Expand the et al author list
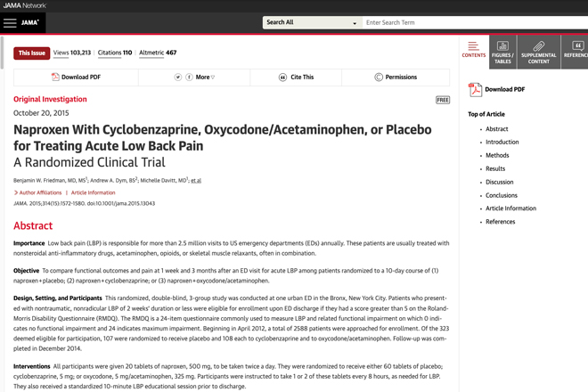The width and height of the screenshot is (588, 392). click(x=196, y=181)
